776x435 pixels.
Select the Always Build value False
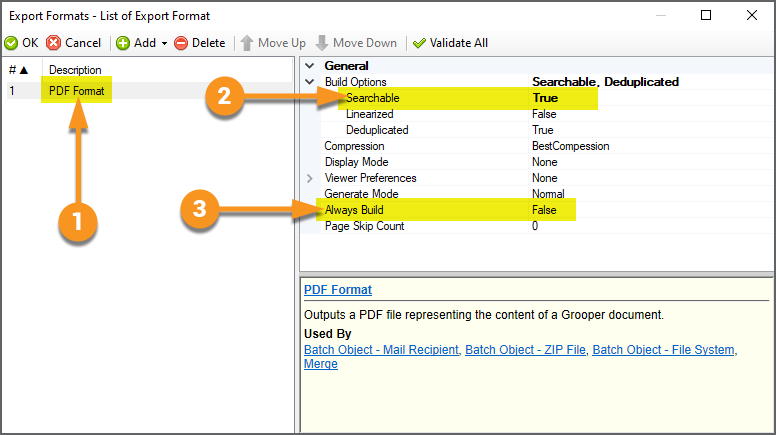point(546,210)
